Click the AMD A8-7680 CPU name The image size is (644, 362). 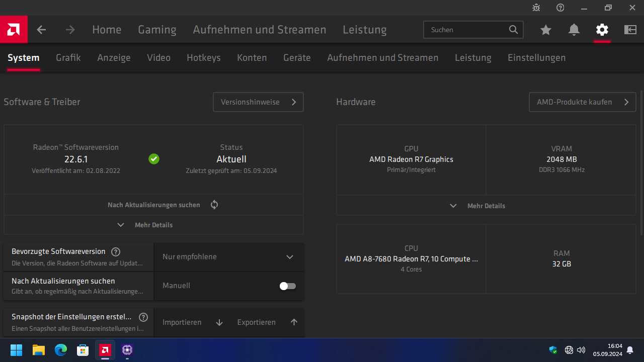pos(411,259)
